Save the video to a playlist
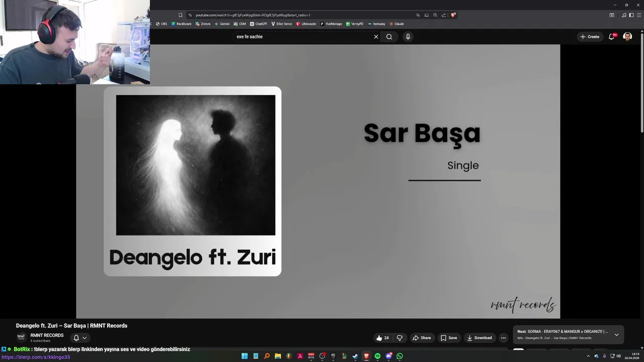The height and width of the screenshot is (362, 644). click(x=449, y=338)
